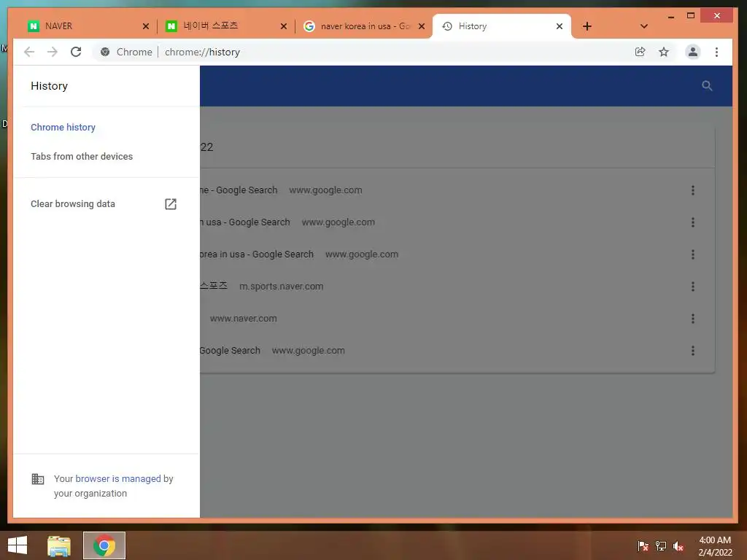This screenshot has width=747, height=560.
Task: Expand the tab search chevron
Action: [x=643, y=26]
